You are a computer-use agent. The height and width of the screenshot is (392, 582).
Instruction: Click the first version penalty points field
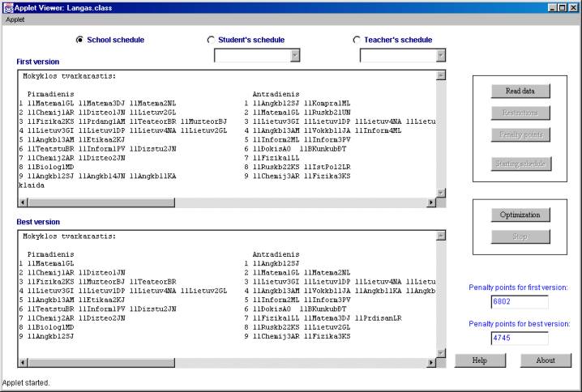tap(519, 302)
